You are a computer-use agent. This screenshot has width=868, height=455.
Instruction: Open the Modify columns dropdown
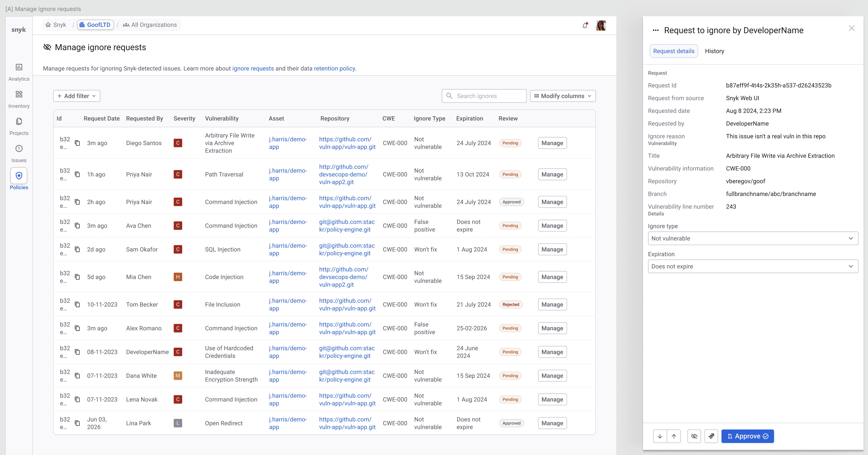pyautogui.click(x=563, y=96)
